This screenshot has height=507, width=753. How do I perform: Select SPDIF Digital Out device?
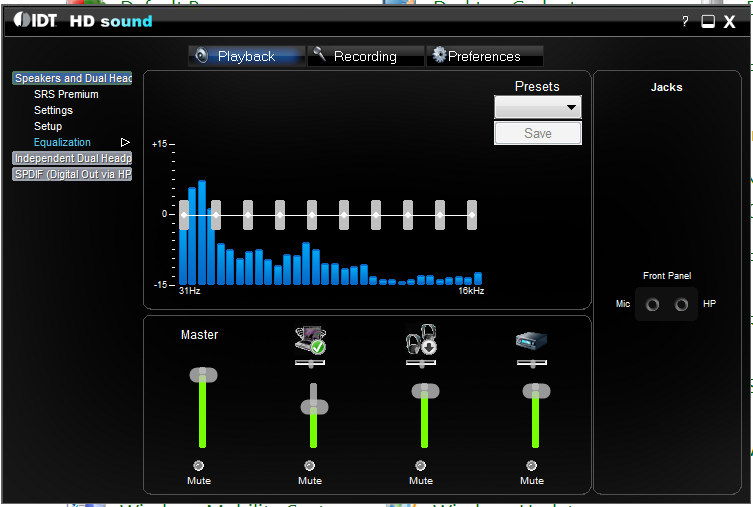[x=72, y=174]
